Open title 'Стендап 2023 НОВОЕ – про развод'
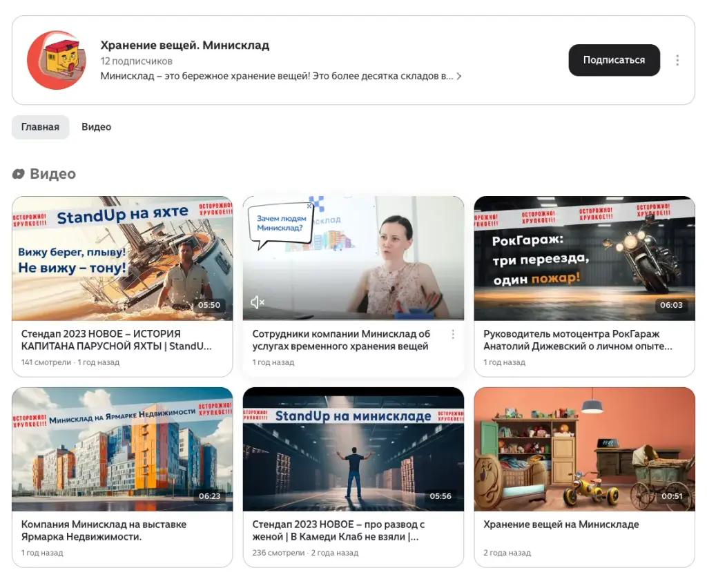Image resolution: width=707 pixels, height=588 pixels. [338, 531]
